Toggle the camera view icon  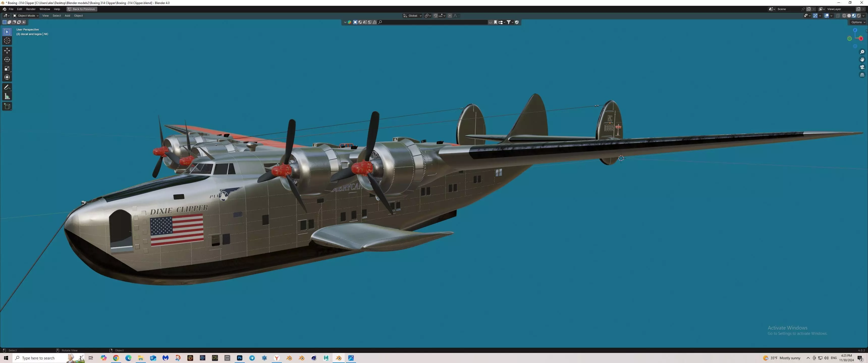862,67
